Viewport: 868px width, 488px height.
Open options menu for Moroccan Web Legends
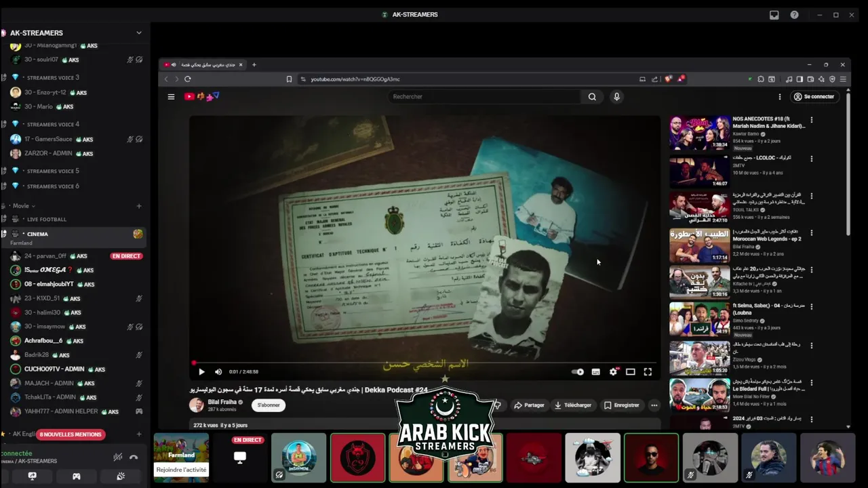coord(812,232)
